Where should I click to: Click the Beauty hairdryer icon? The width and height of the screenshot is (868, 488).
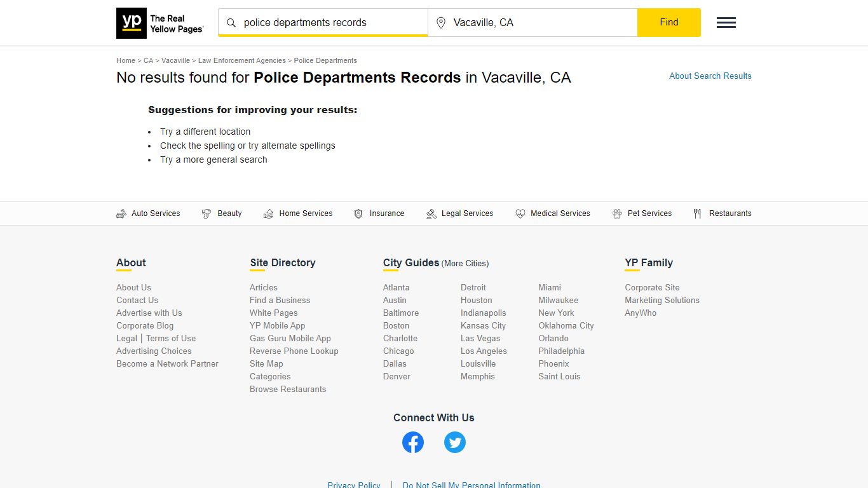[x=207, y=213]
